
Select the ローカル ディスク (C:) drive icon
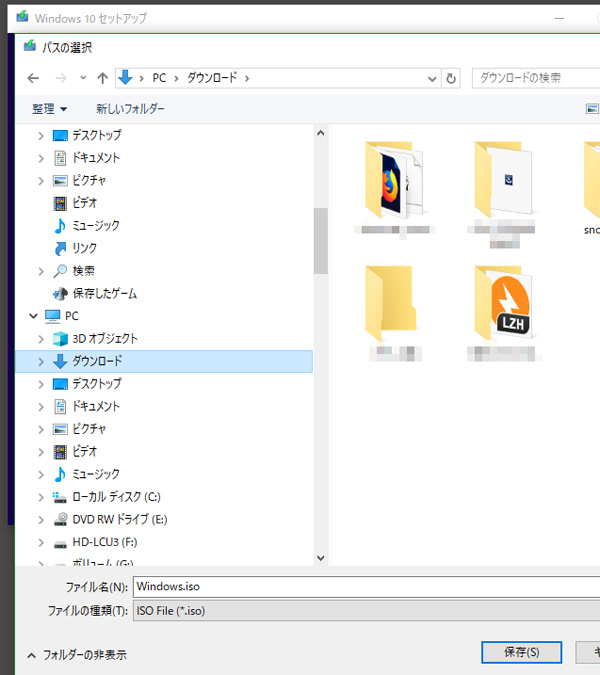(x=60, y=497)
